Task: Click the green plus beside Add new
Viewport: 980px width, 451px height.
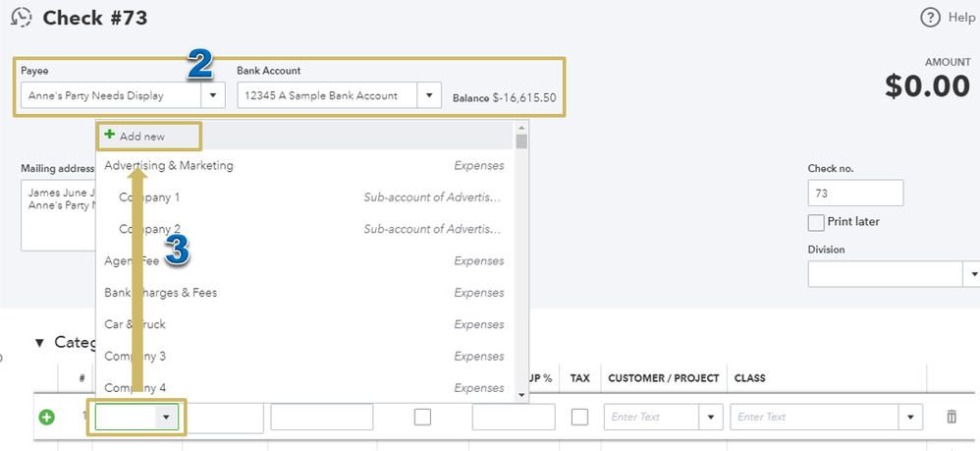Action: point(109,135)
